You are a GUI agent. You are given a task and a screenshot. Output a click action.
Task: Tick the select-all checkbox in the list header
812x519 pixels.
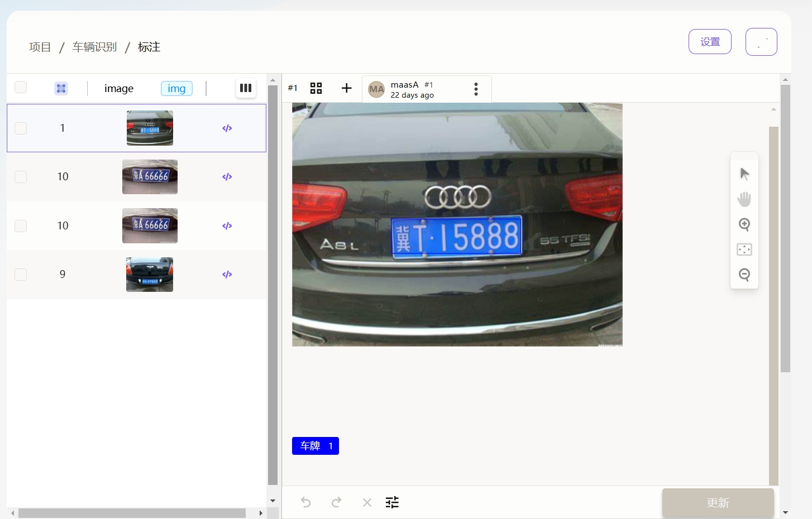21,87
